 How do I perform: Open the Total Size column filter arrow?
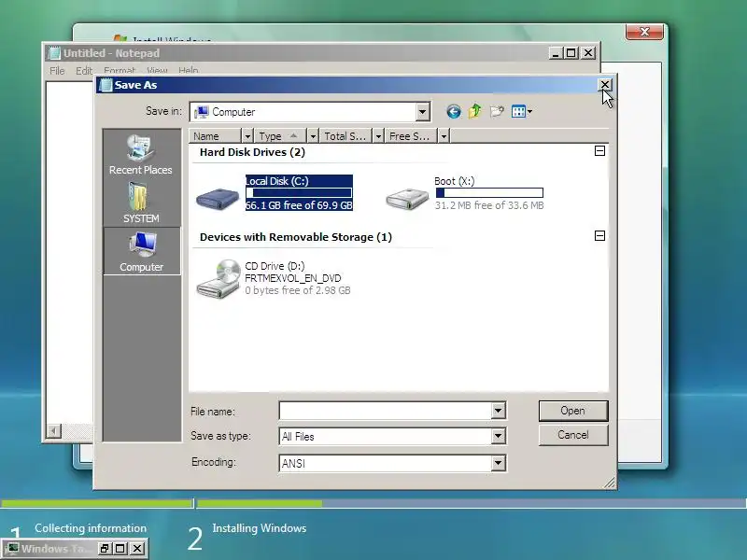[378, 136]
